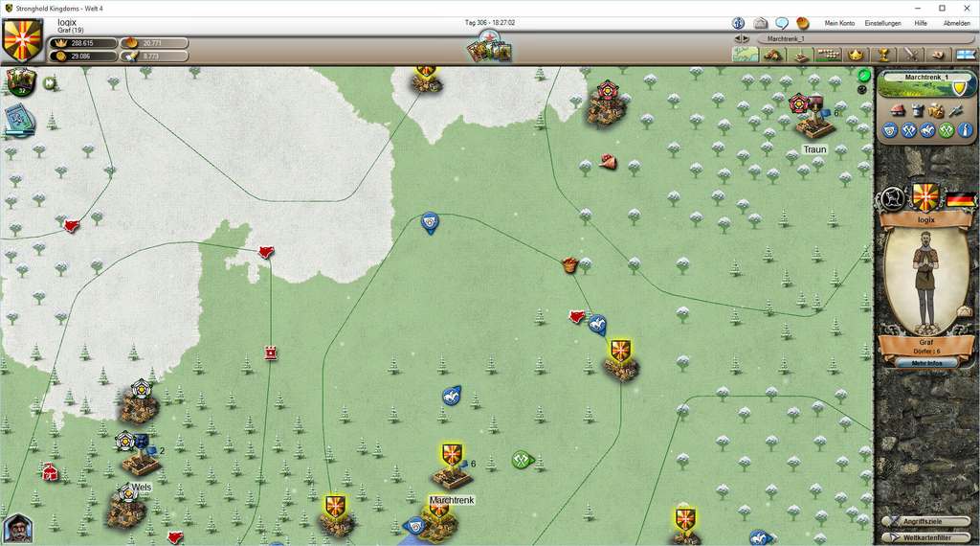Click the German flag icon
The image size is (980, 546).
pyautogui.click(x=960, y=199)
